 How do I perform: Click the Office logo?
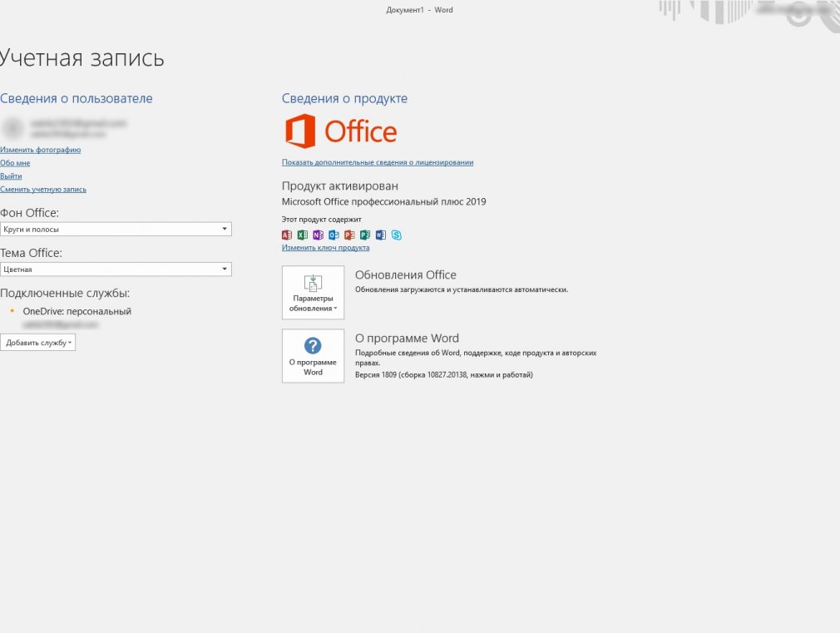[x=341, y=131]
